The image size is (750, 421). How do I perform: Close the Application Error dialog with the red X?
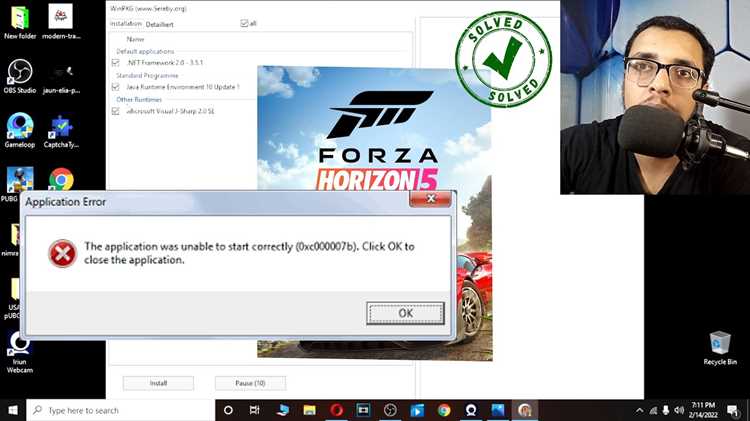430,199
